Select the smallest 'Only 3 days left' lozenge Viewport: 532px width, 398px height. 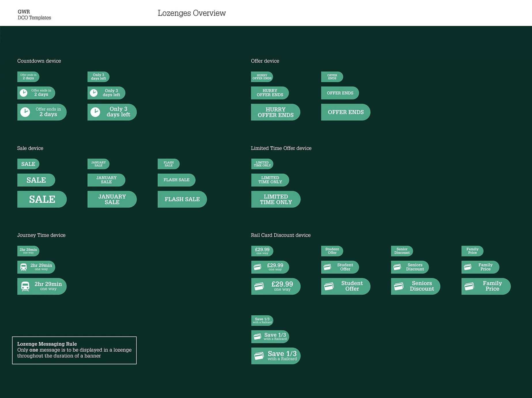point(98,77)
